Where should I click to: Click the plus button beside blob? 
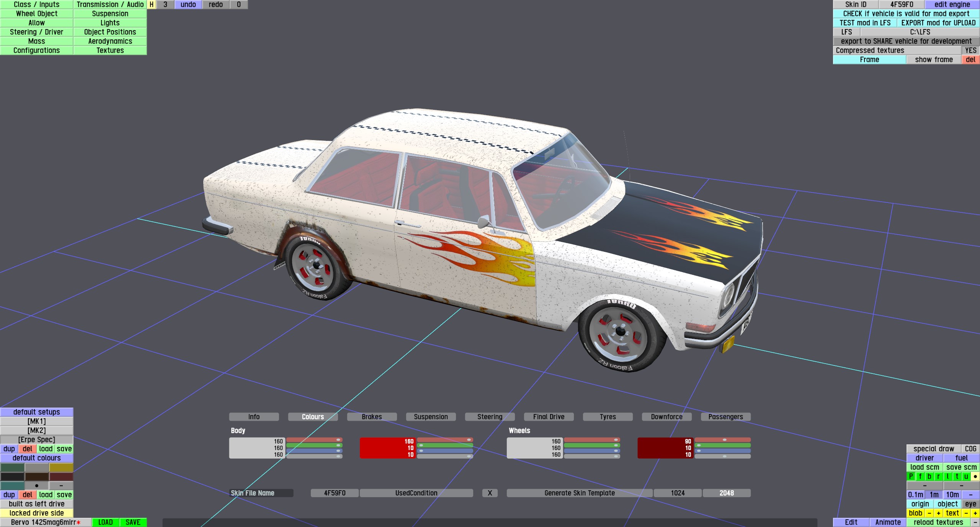(939, 513)
